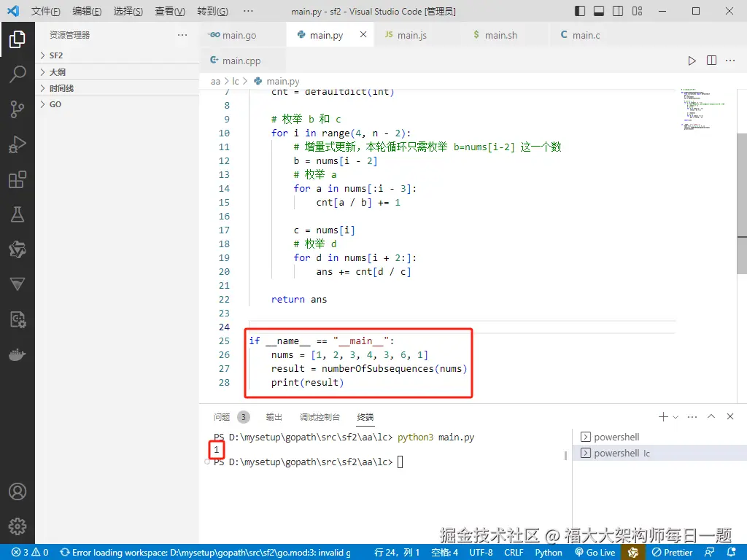Expand the 时间线 timeline section

click(x=117, y=88)
